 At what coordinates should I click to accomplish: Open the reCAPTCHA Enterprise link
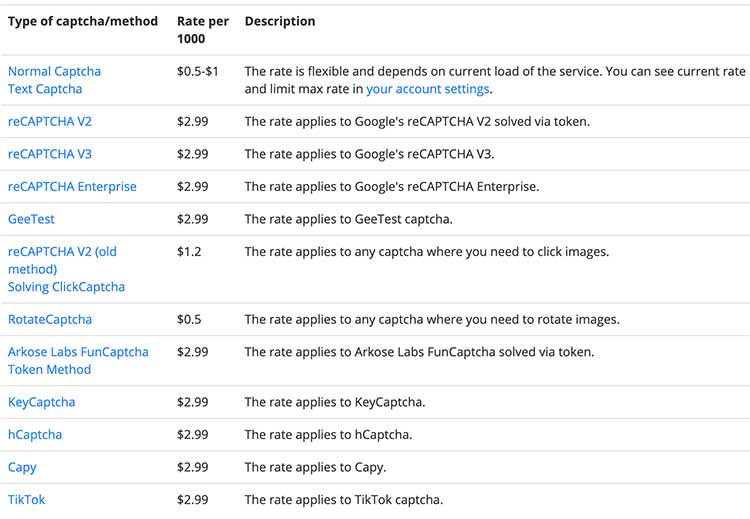[72, 187]
